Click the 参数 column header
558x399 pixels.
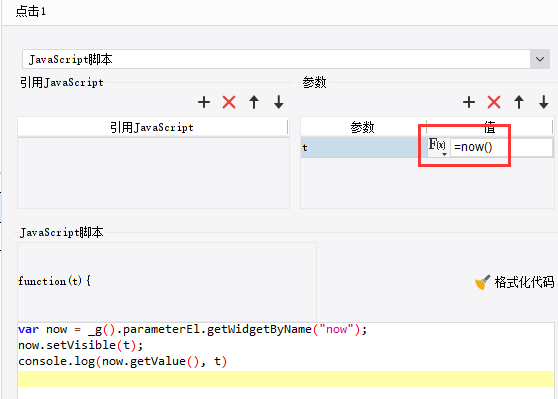[363, 127]
